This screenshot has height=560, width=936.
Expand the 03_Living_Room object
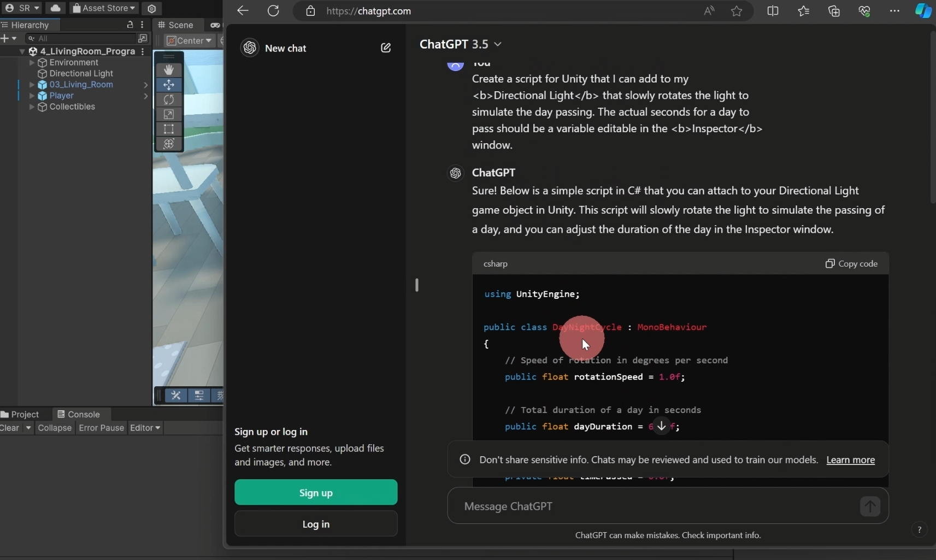coord(32,85)
